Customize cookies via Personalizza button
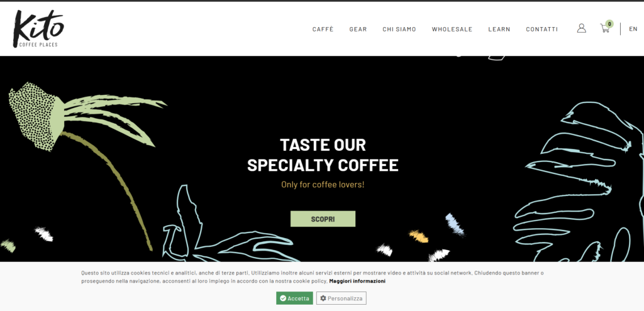This screenshot has width=644, height=311. click(341, 298)
